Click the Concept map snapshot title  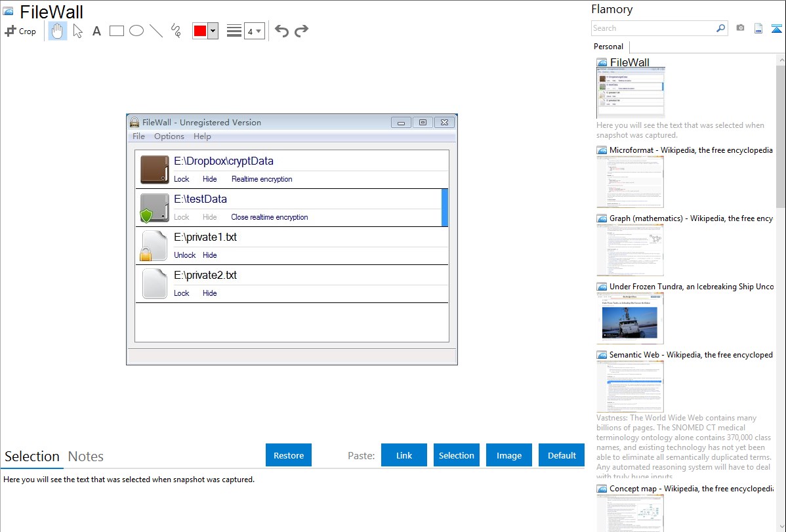[692, 489]
